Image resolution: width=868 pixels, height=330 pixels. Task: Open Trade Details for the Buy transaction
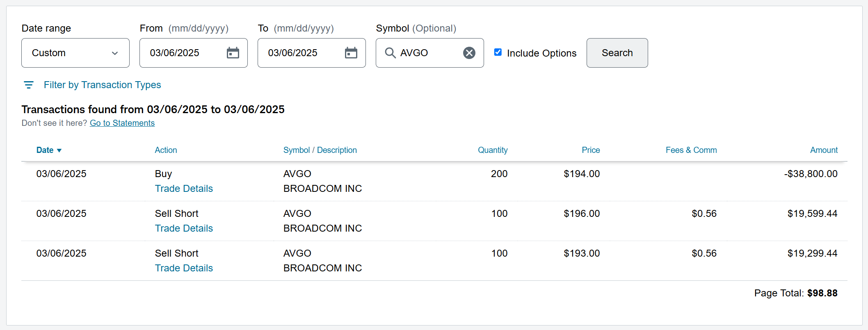(x=184, y=189)
